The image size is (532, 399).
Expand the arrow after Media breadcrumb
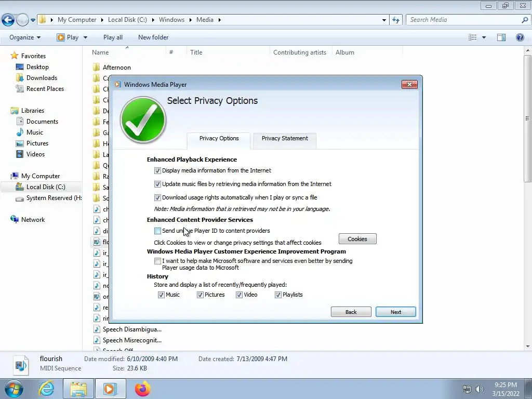click(x=220, y=20)
